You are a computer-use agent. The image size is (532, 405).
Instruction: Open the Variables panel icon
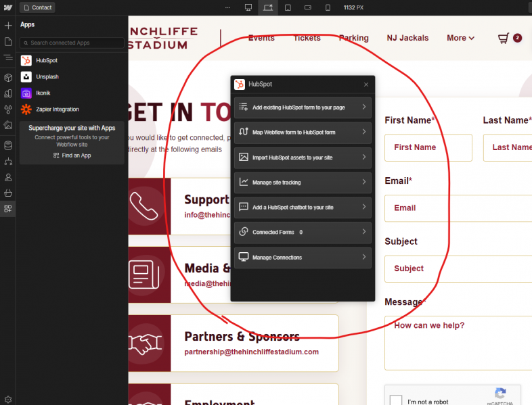[x=8, y=93]
